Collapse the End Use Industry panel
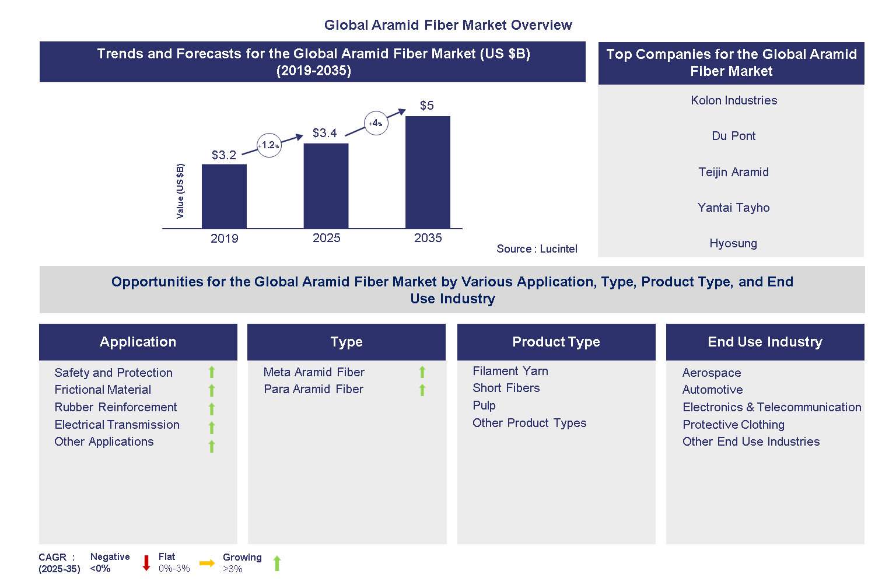Image resolution: width=896 pixels, height=588 pixels. [x=765, y=342]
